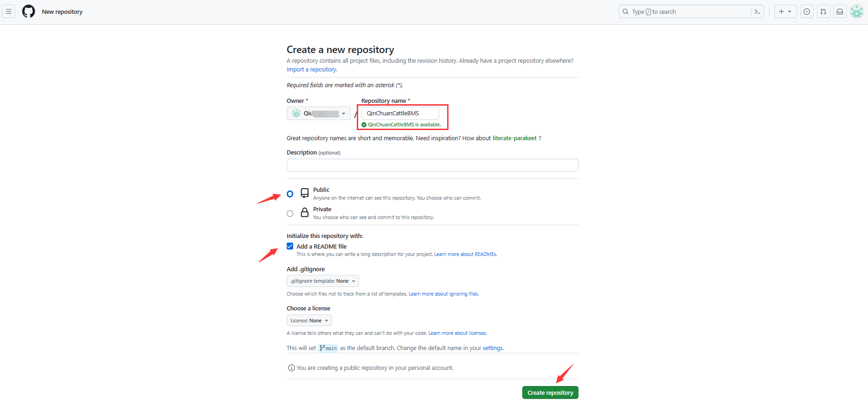The width and height of the screenshot is (868, 416).
Task: Use the literate-parakeet name suggestion
Action: tap(514, 138)
